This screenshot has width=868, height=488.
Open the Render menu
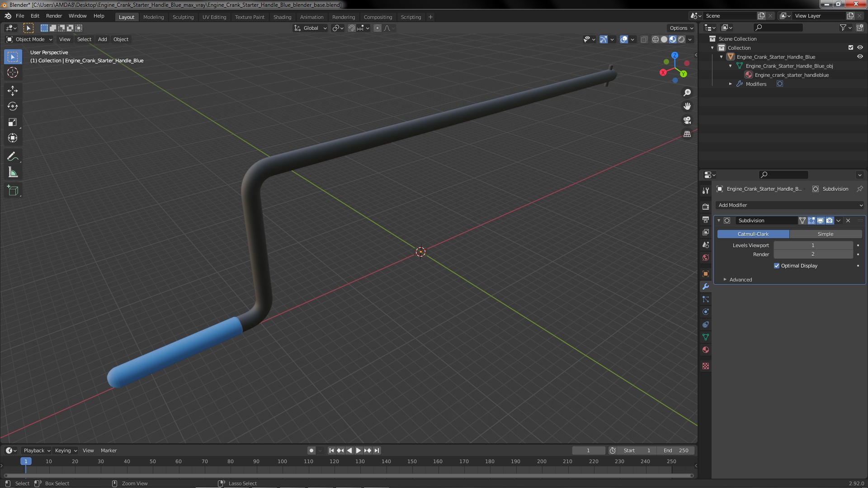point(54,16)
